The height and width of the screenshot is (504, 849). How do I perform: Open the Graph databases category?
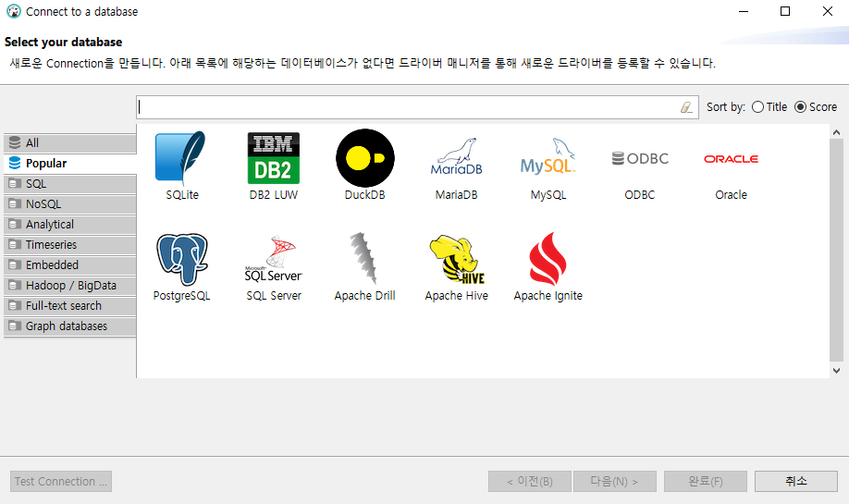(x=70, y=326)
